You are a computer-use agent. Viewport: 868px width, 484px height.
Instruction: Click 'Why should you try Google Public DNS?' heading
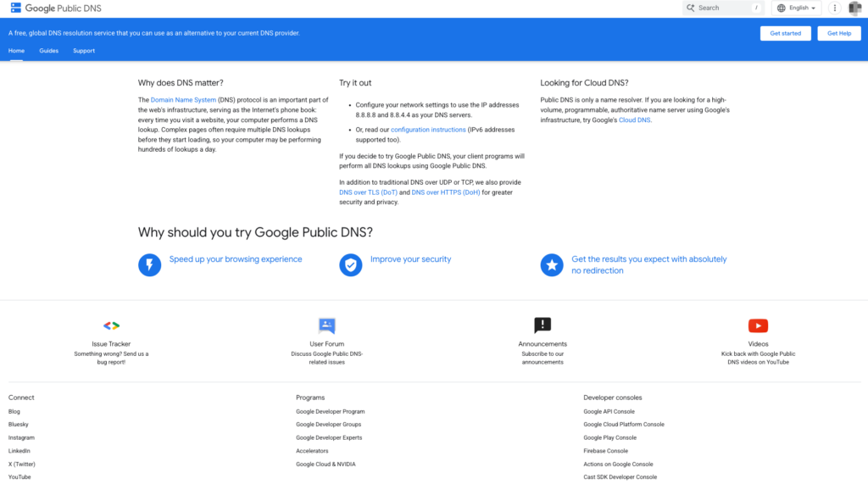255,232
